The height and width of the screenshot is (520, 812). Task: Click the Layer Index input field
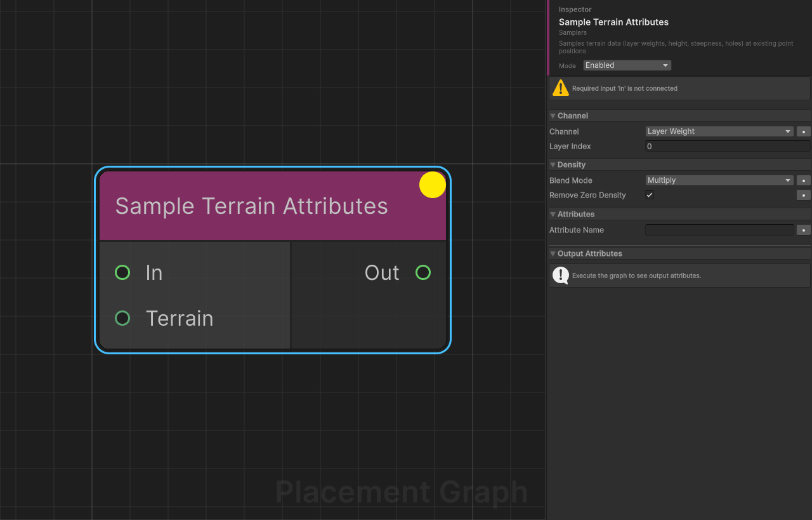click(728, 146)
